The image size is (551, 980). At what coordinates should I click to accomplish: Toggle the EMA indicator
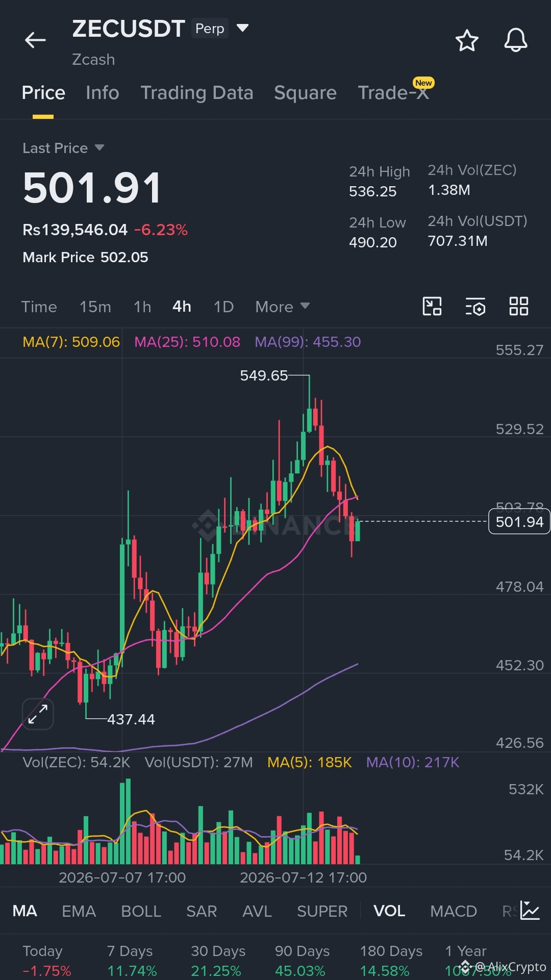click(79, 911)
